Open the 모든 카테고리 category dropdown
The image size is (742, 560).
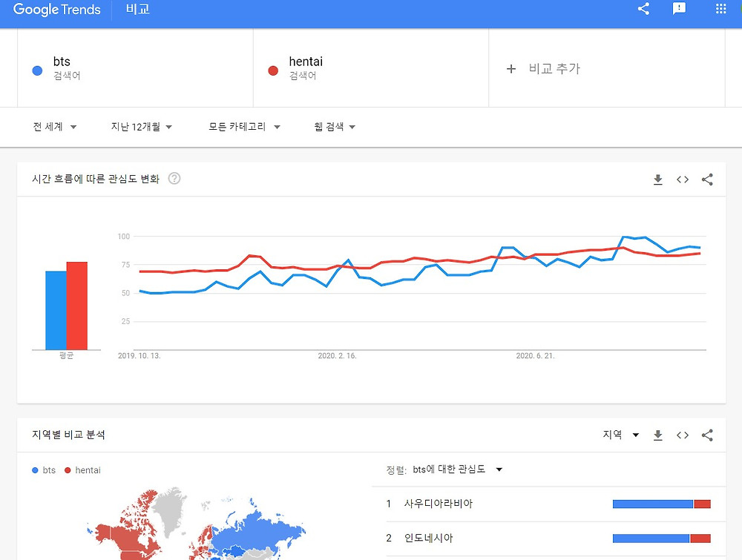(x=244, y=127)
